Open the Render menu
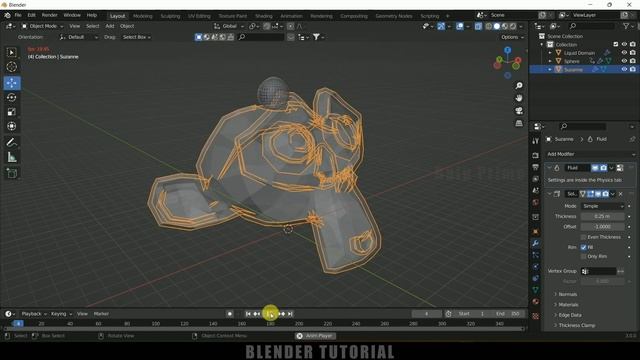 [49, 15]
